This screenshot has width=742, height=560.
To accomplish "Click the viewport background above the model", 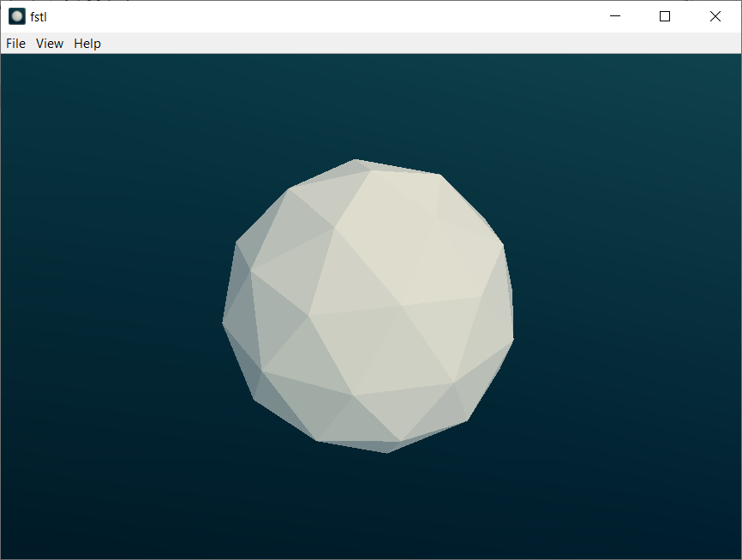I will tap(368, 103).
